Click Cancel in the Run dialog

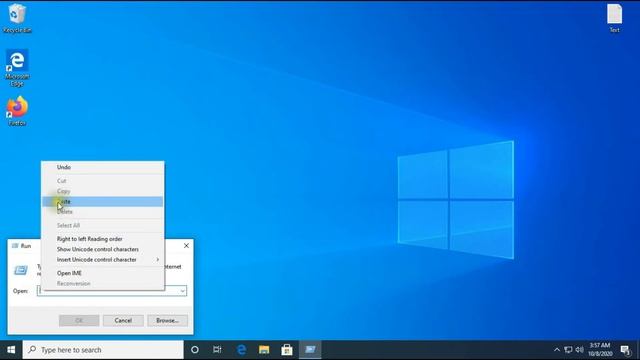coord(123,320)
